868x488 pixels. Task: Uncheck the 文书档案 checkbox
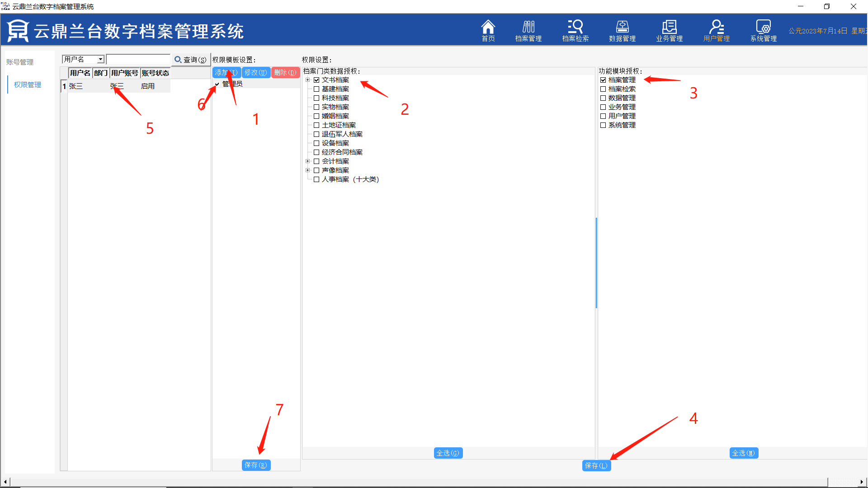pyautogui.click(x=316, y=80)
